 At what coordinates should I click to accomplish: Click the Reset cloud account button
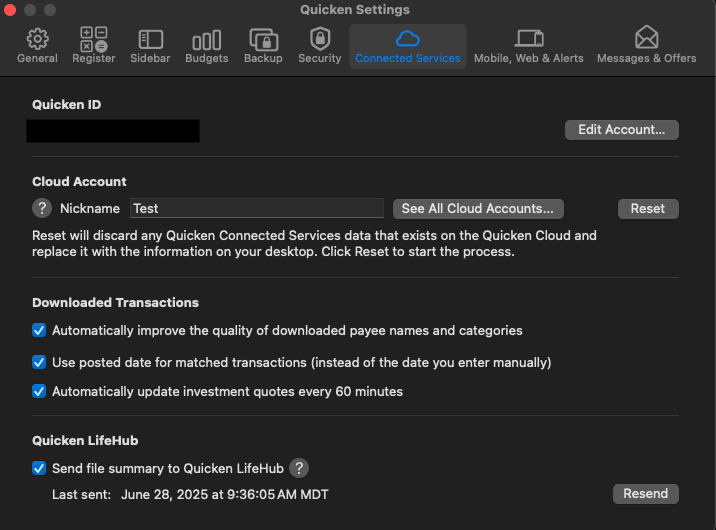[x=648, y=209]
